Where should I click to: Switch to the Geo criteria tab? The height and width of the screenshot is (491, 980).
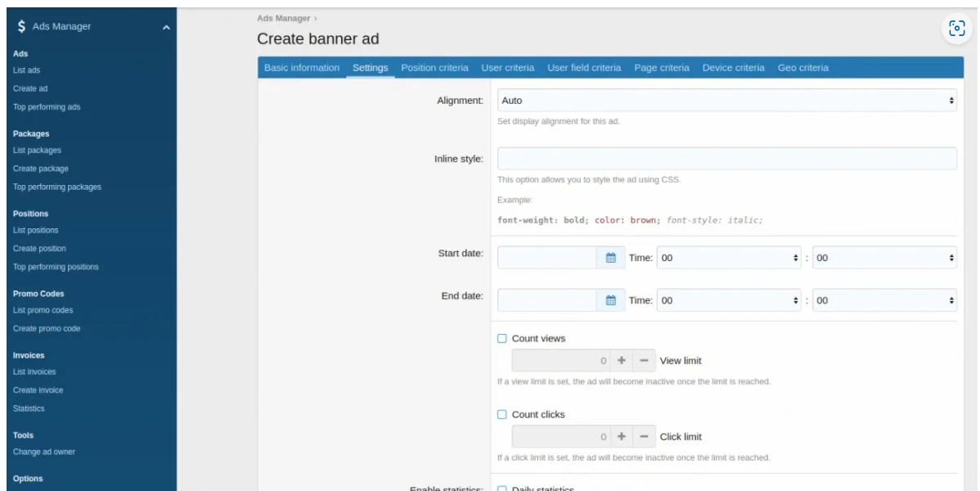(802, 68)
